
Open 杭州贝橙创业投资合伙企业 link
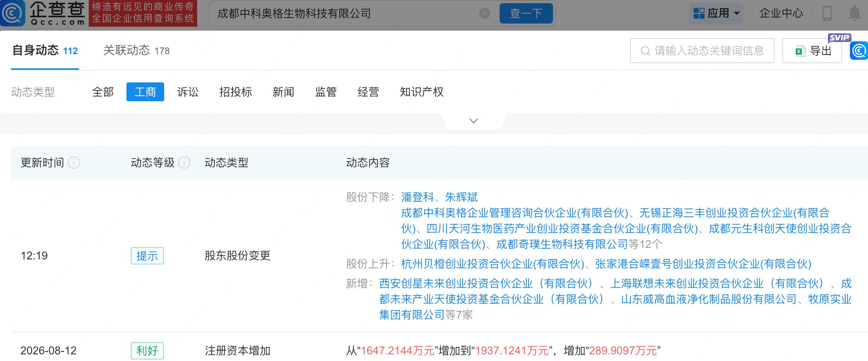(x=493, y=264)
